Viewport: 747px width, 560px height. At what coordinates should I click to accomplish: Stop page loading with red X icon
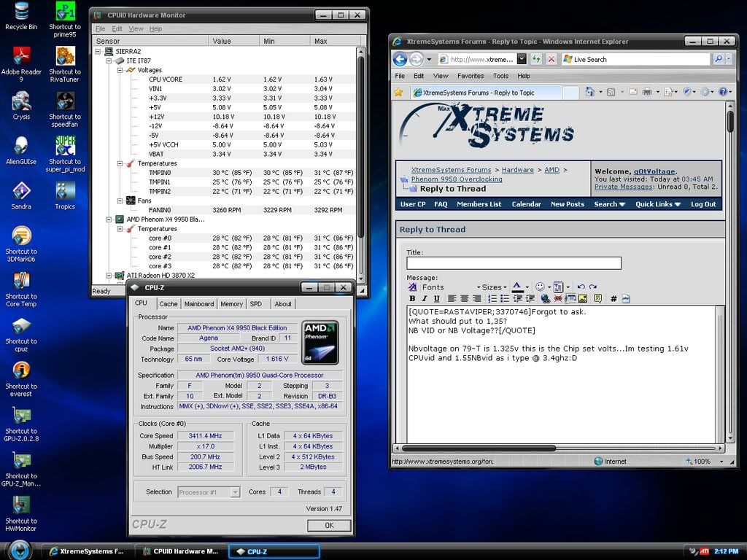(551, 59)
